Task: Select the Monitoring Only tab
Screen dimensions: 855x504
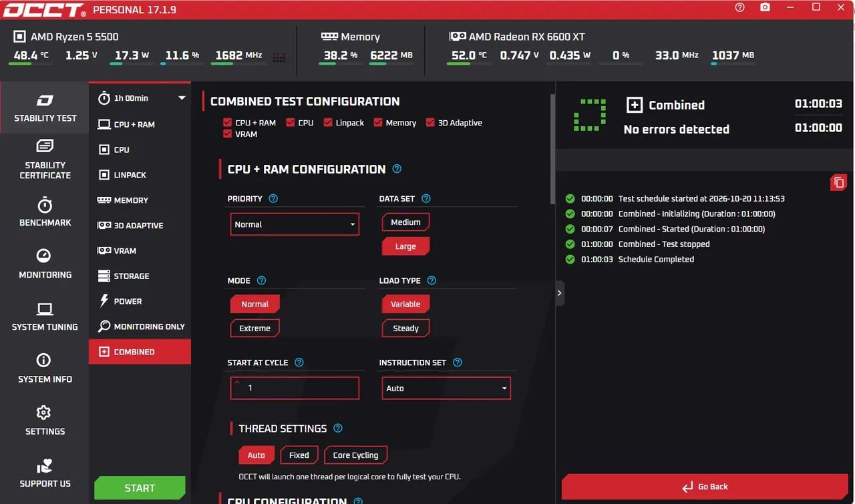Action: 140,326
